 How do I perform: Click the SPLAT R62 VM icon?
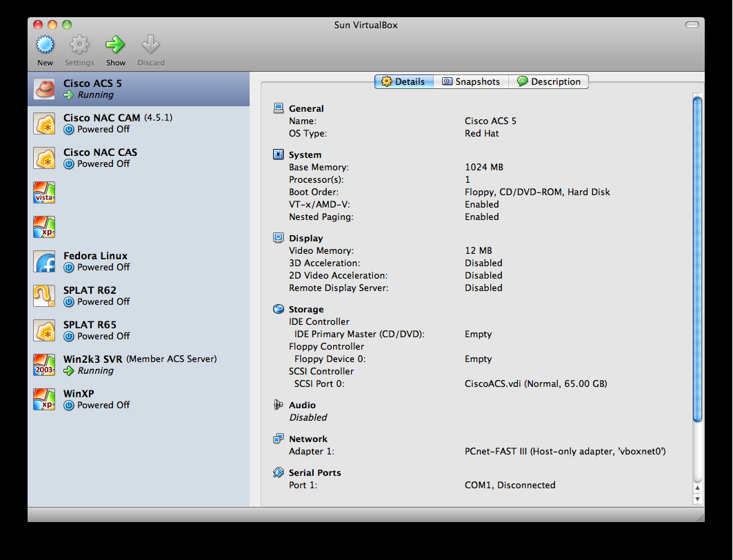(x=44, y=296)
